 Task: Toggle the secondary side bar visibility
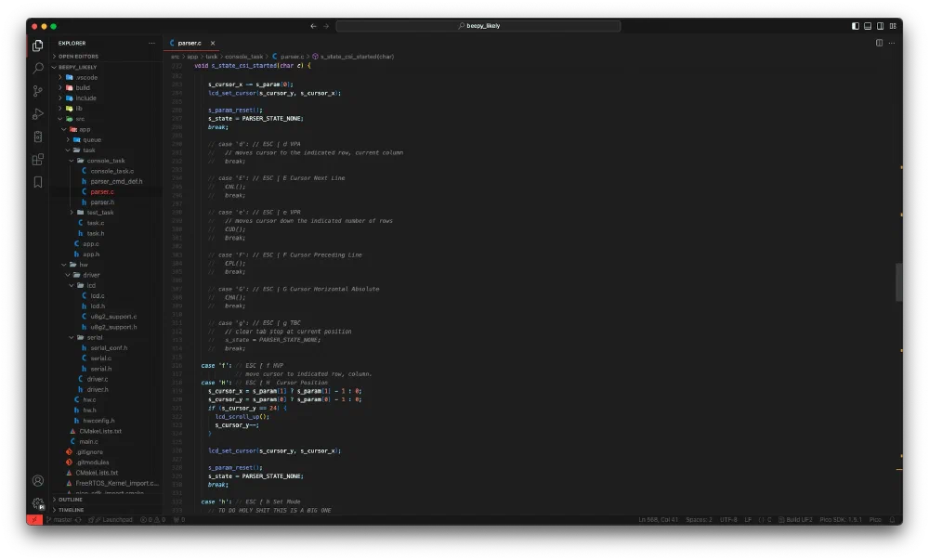[880, 26]
